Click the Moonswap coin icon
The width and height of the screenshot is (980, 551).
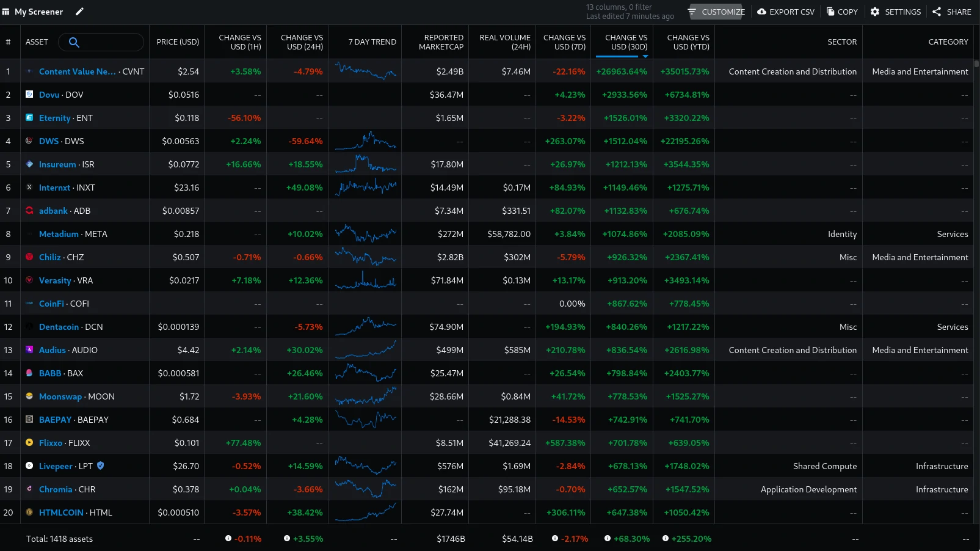(x=29, y=396)
